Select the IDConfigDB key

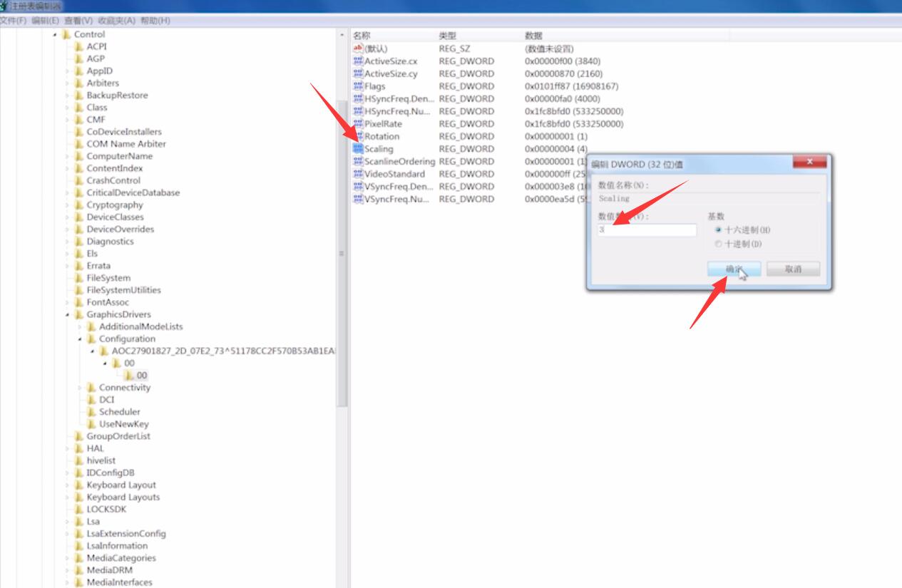click(111, 473)
